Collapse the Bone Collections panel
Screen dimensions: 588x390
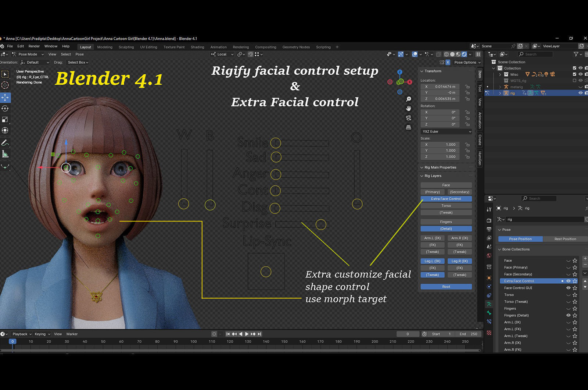[499, 249]
